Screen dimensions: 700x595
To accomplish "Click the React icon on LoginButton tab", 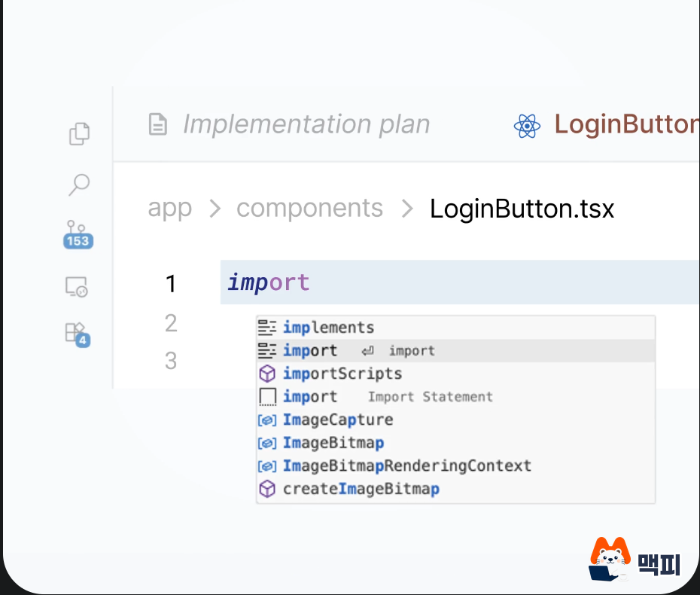I will (x=527, y=126).
